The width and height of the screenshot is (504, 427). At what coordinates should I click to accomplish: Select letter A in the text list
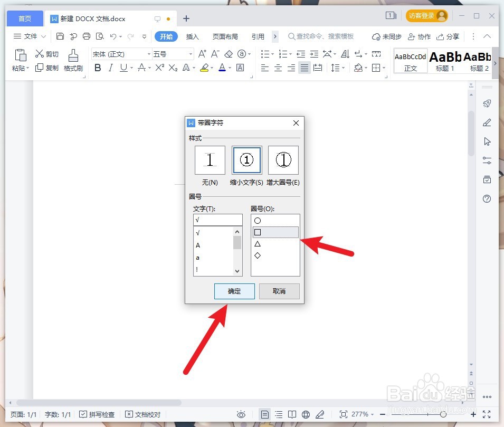(x=198, y=245)
